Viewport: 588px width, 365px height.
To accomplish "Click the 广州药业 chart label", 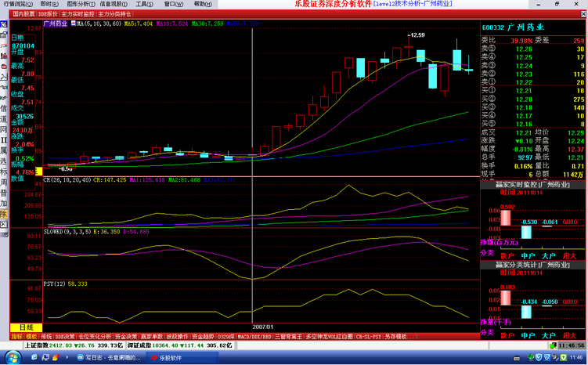I will coord(56,23).
